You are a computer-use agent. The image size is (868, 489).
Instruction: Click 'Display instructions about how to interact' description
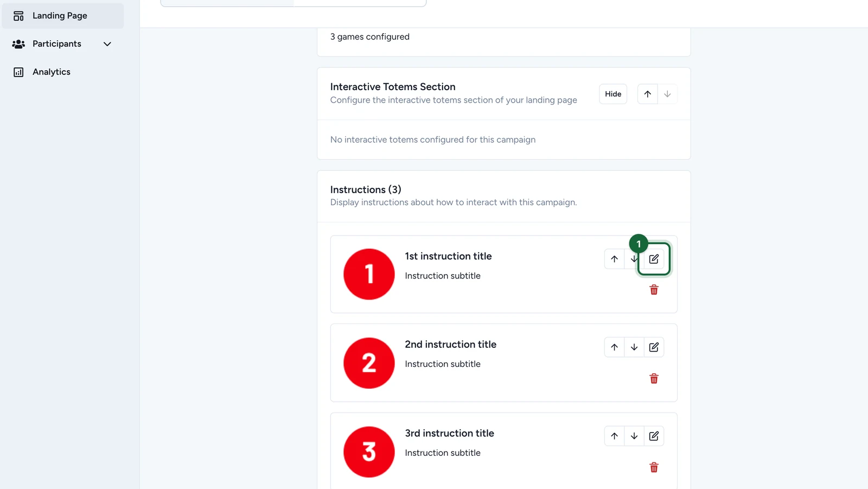(x=454, y=202)
